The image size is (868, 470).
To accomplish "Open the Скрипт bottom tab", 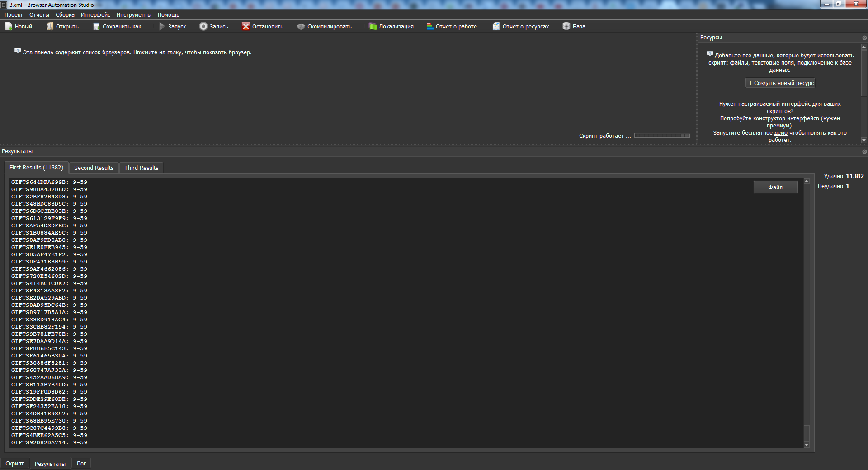I will tap(14, 464).
